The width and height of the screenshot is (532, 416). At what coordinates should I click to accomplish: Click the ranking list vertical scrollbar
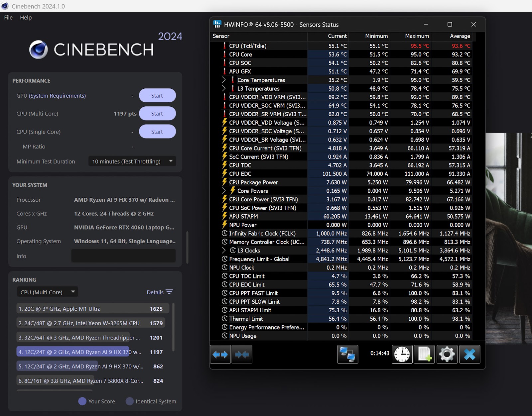click(x=173, y=327)
